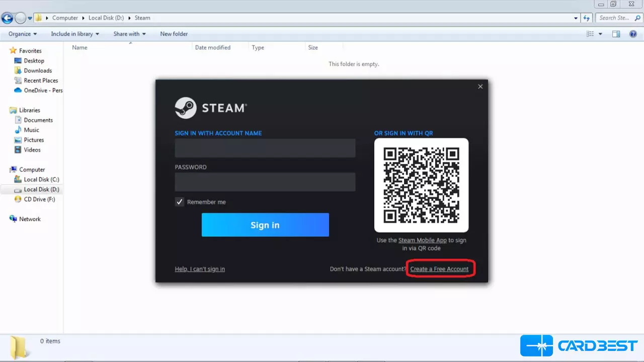Click the Change your view icon
Screen dimensions: 644x362
pyautogui.click(x=590, y=34)
